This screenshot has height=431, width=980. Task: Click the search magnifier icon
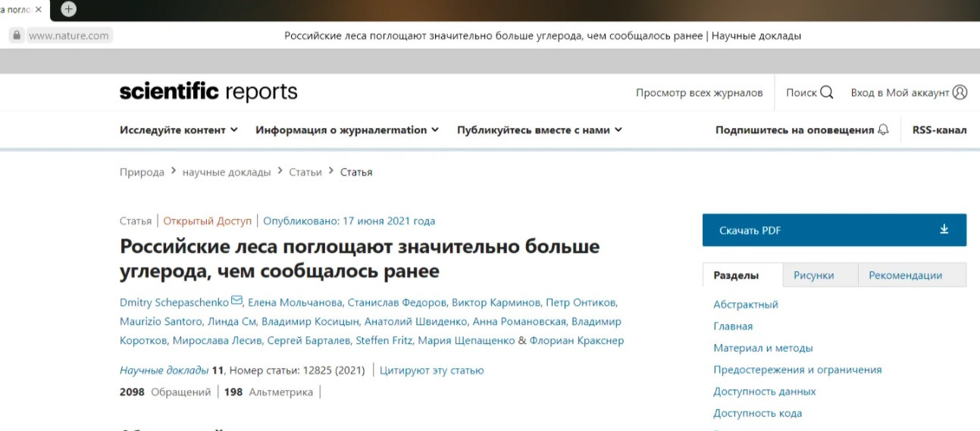point(826,92)
